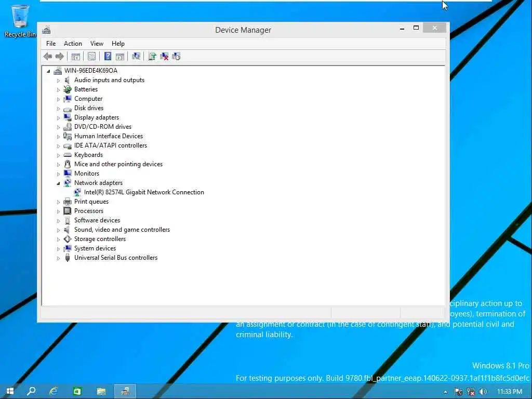Select the IDE ATA/ATAPI controllers label
The width and height of the screenshot is (532, 399).
click(111, 145)
